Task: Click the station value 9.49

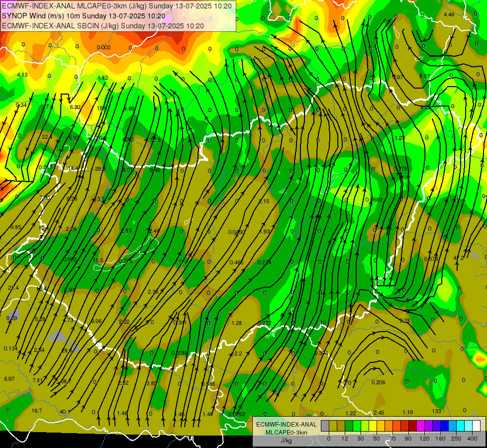Action: (x=155, y=170)
